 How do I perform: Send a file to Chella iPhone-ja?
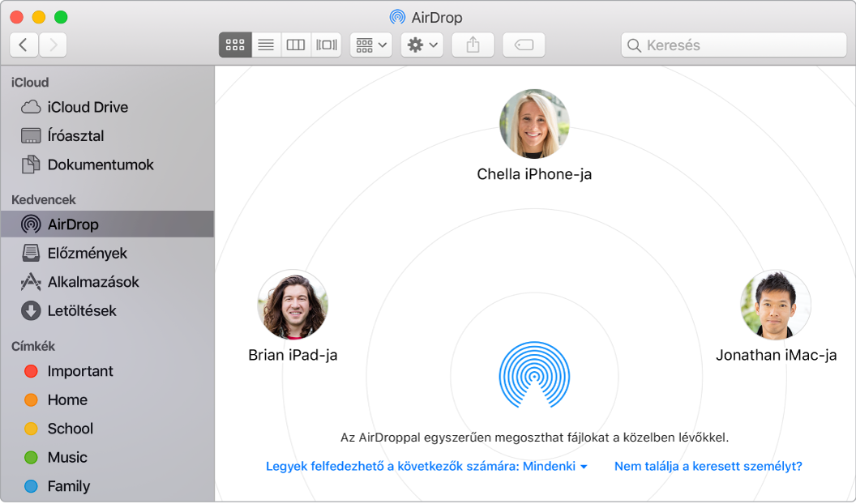[x=534, y=123]
